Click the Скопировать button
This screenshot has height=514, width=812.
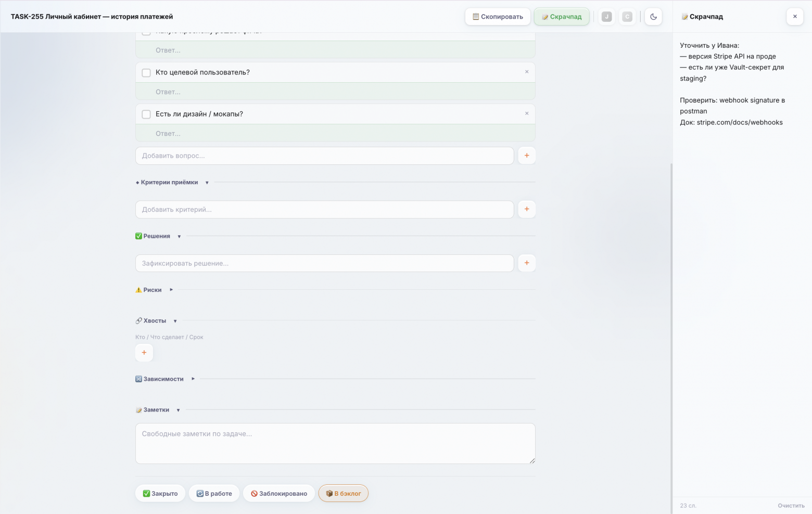(x=498, y=17)
